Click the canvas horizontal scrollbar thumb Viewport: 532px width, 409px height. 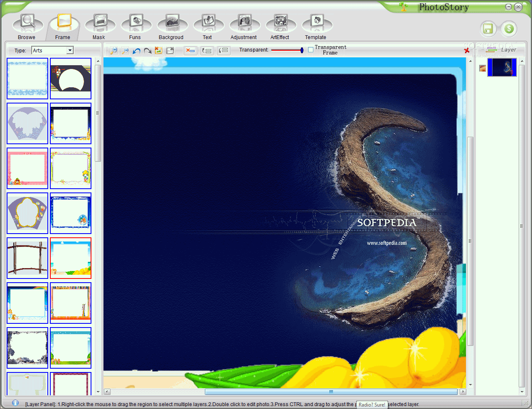coord(331,392)
